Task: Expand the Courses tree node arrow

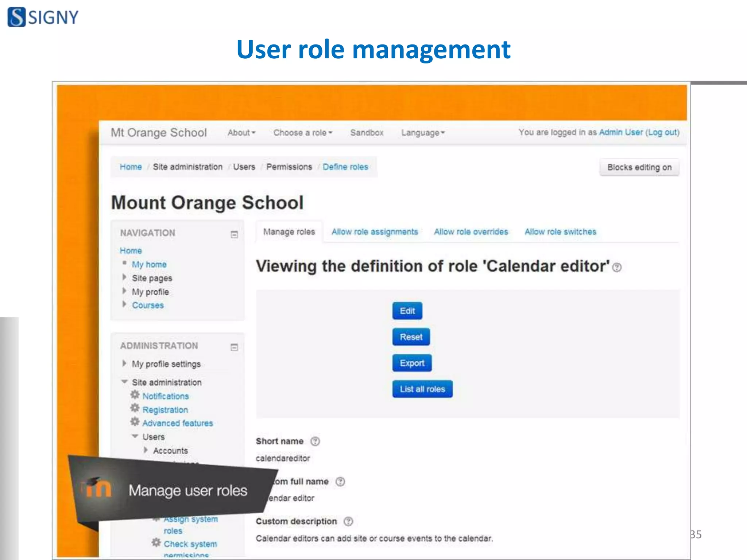Action: click(x=124, y=304)
